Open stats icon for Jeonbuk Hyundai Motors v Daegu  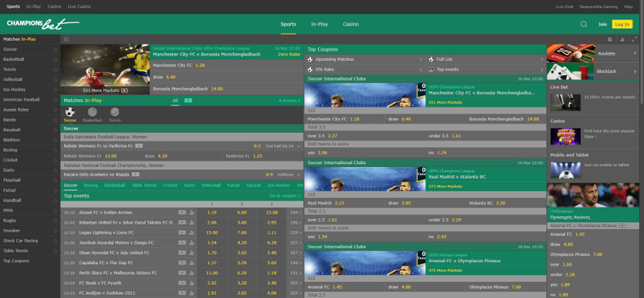191,243
